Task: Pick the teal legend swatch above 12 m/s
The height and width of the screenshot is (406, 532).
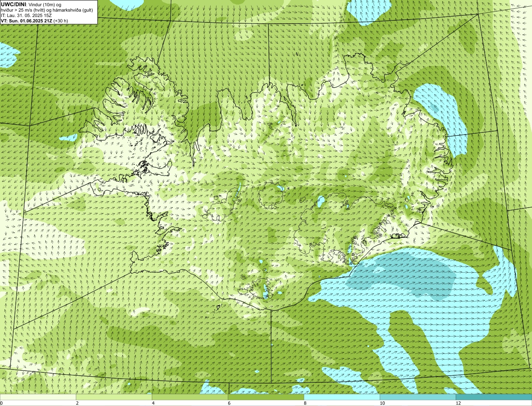Action: (494, 397)
